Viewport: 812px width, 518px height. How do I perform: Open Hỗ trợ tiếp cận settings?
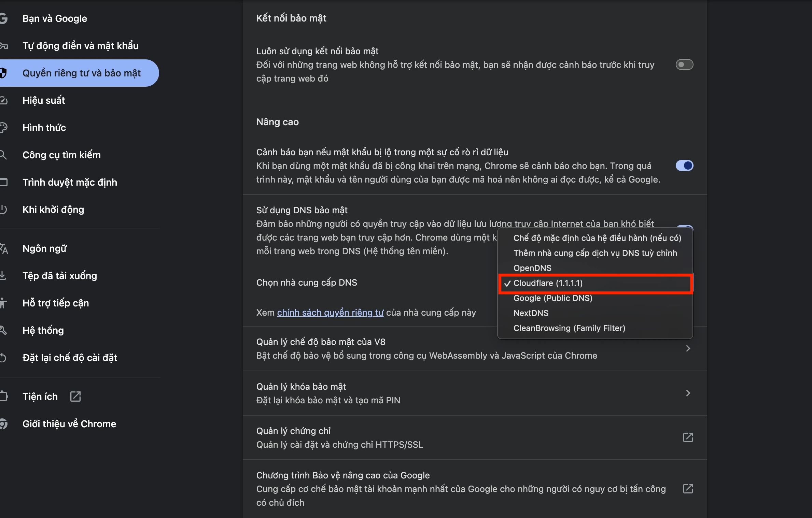[56, 303]
